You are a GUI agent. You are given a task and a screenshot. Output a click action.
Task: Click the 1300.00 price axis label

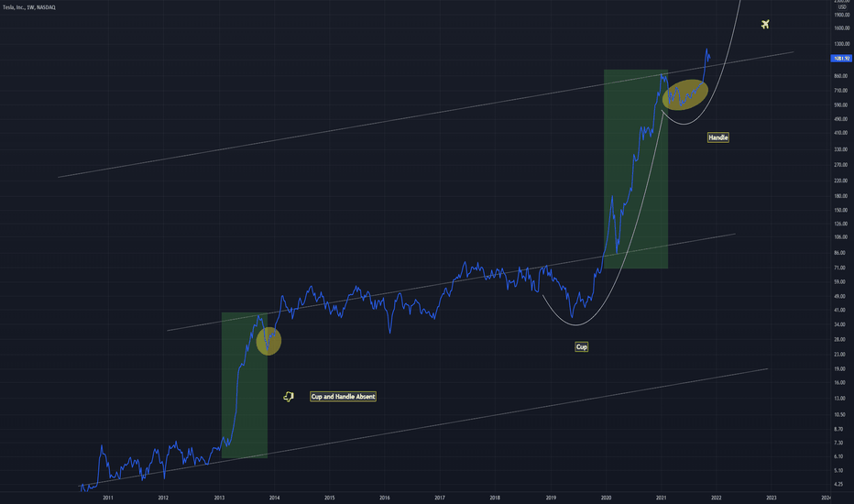point(842,44)
